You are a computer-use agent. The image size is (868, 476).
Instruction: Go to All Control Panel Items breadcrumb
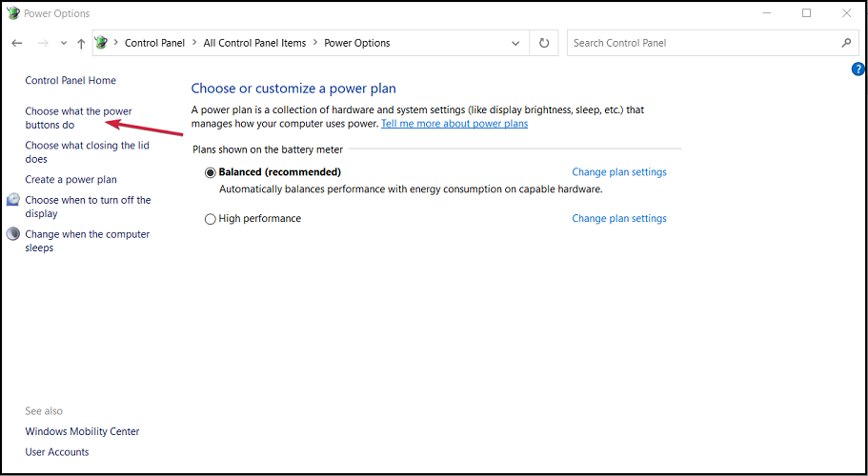coord(254,43)
